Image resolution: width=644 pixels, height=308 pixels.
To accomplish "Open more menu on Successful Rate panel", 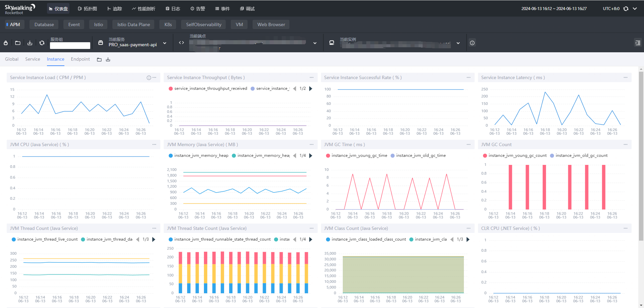I will point(469,77).
